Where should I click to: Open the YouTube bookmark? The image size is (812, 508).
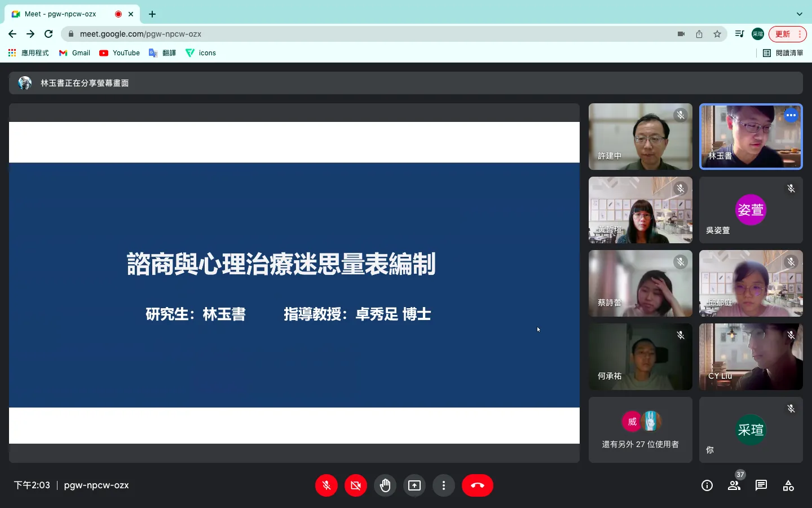coord(120,53)
